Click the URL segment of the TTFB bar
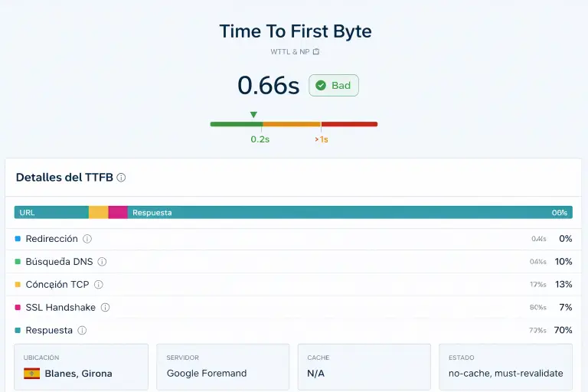 51,212
